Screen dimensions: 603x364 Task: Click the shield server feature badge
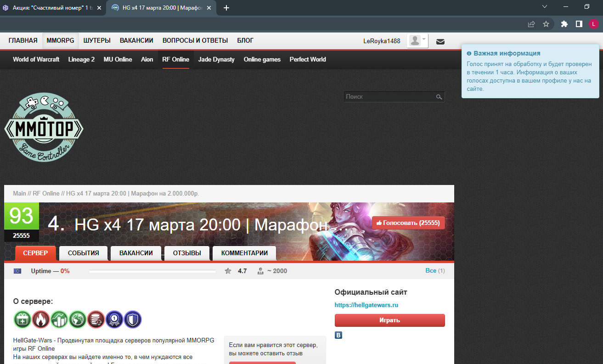pyautogui.click(x=133, y=319)
